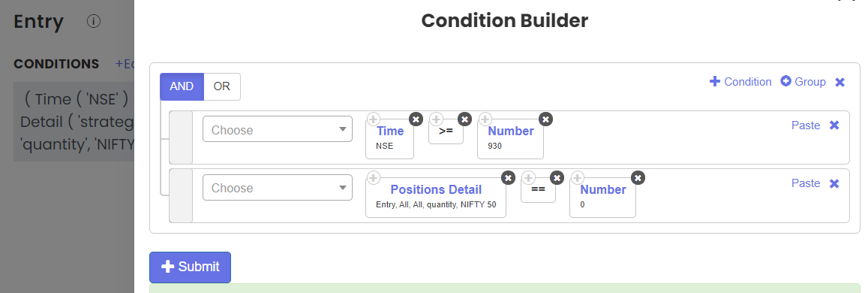The image size is (868, 293).
Task: Delete the first condition row
Action: 834,125
